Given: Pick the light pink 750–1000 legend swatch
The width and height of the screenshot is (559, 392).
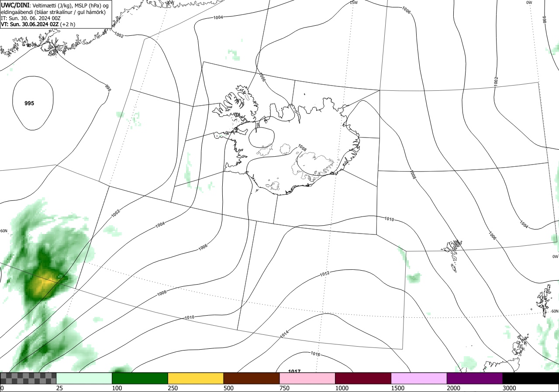Looking at the screenshot, I should (307, 378).
